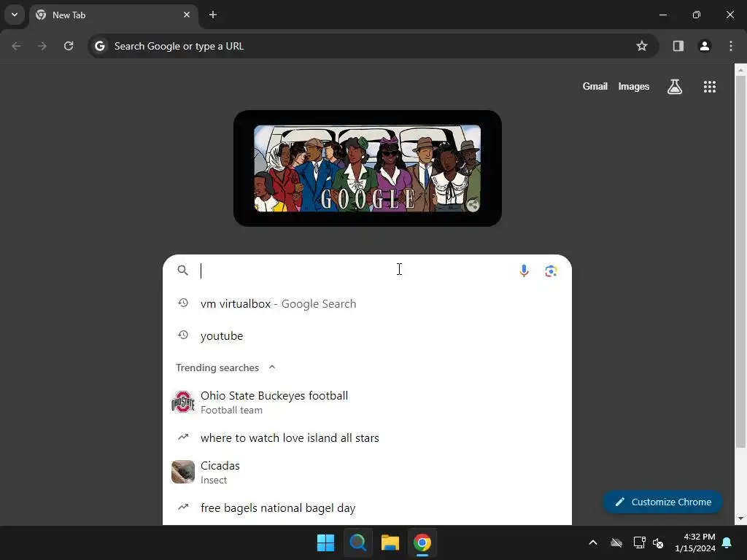The width and height of the screenshot is (747, 560).
Task: Click the Google Doodle image
Action: tap(368, 168)
